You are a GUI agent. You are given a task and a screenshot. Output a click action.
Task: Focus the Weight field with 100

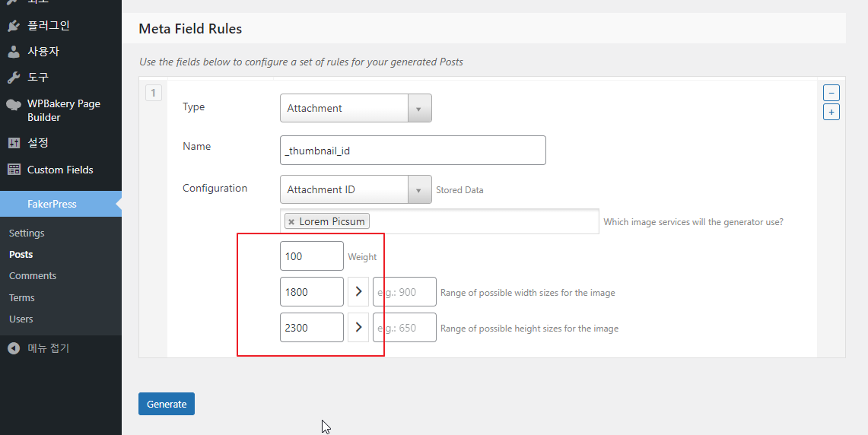pos(312,256)
